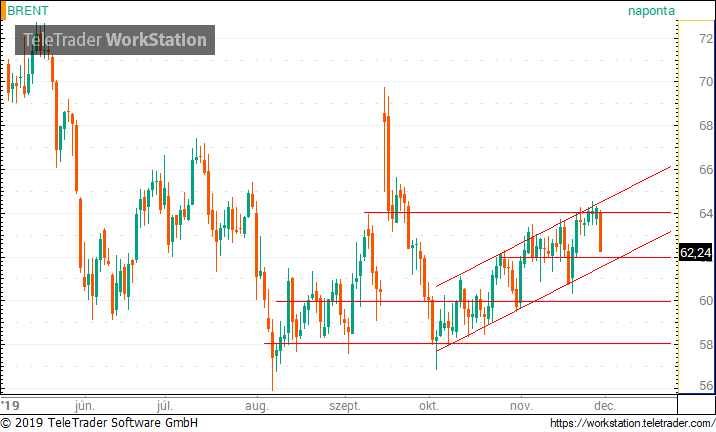Click the latest red candlestick near 62
Screen dimensions: 716x432
click(600, 231)
